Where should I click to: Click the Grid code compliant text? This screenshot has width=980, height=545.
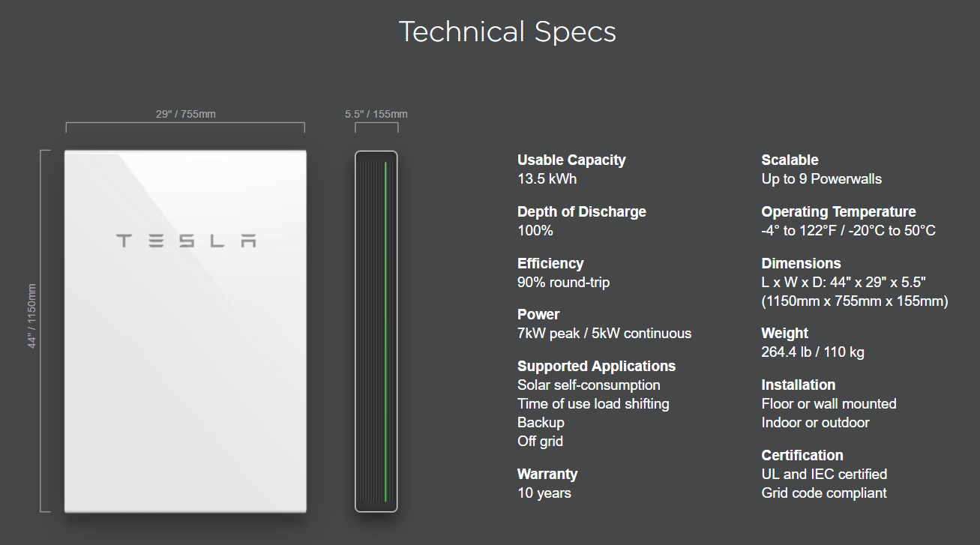[x=824, y=493]
